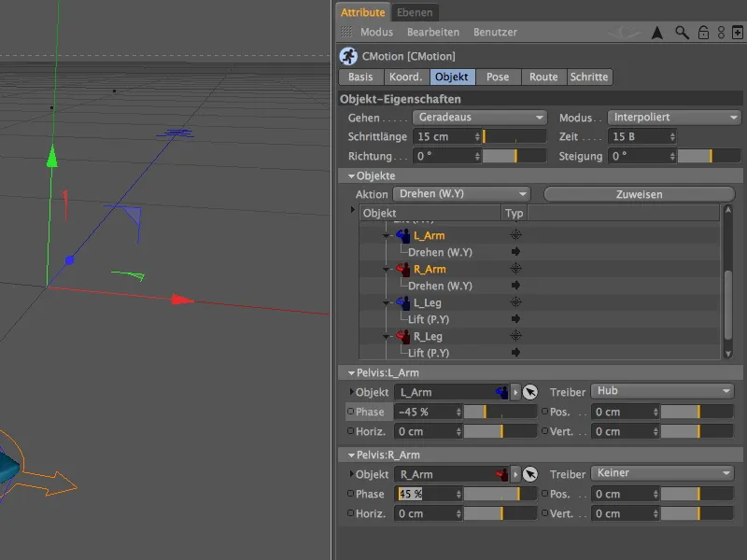
Task: Switch to the Schritte tab
Action: coord(589,77)
